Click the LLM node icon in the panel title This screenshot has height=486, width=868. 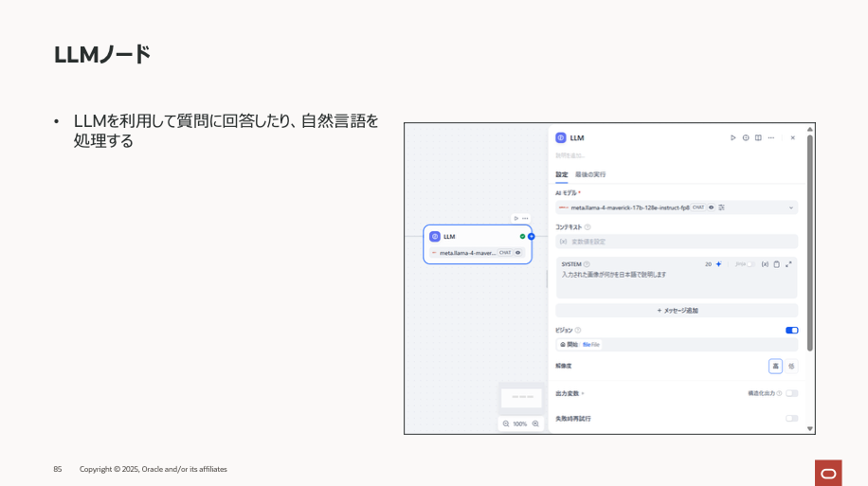(561, 137)
